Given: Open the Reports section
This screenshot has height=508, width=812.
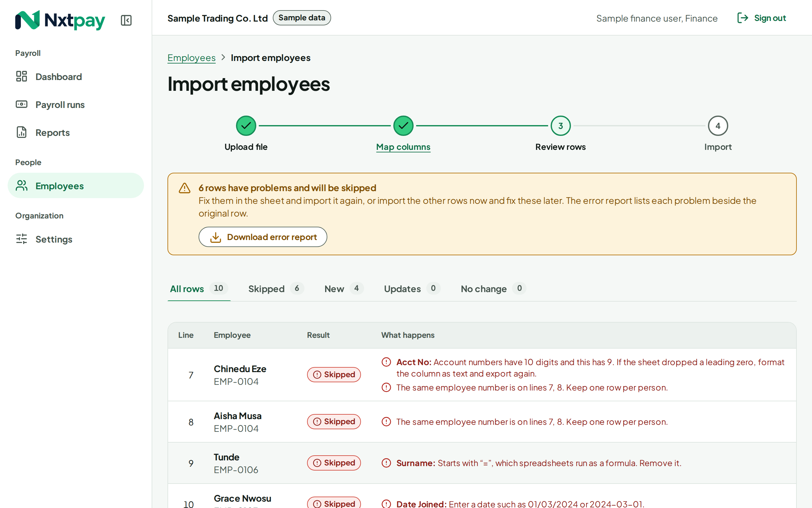Looking at the screenshot, I should [x=76, y=132].
